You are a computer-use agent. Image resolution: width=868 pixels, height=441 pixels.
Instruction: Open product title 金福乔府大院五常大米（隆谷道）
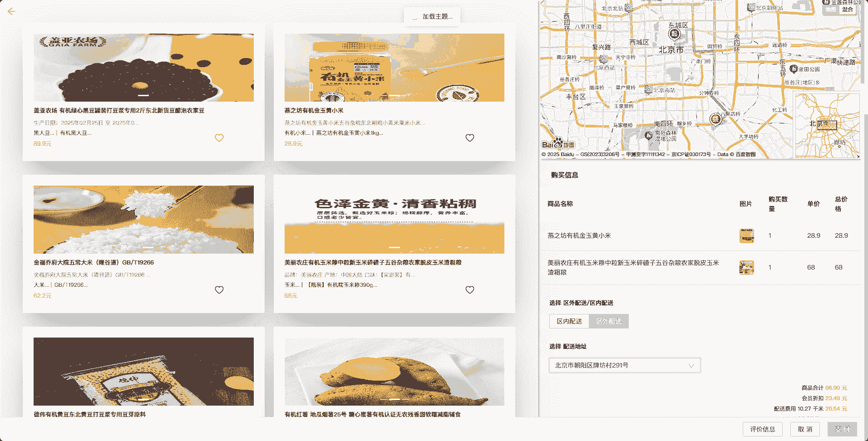tap(94, 263)
